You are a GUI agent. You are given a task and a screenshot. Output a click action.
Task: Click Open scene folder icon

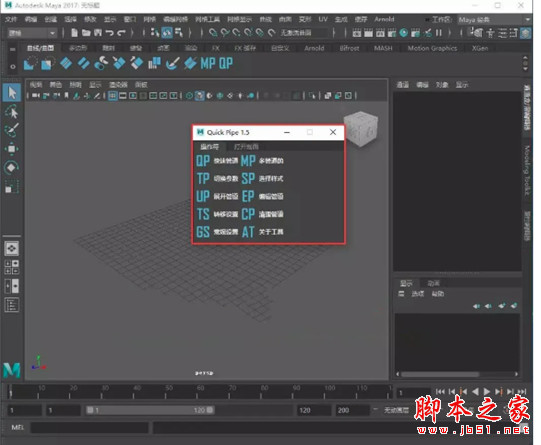tap(86, 33)
